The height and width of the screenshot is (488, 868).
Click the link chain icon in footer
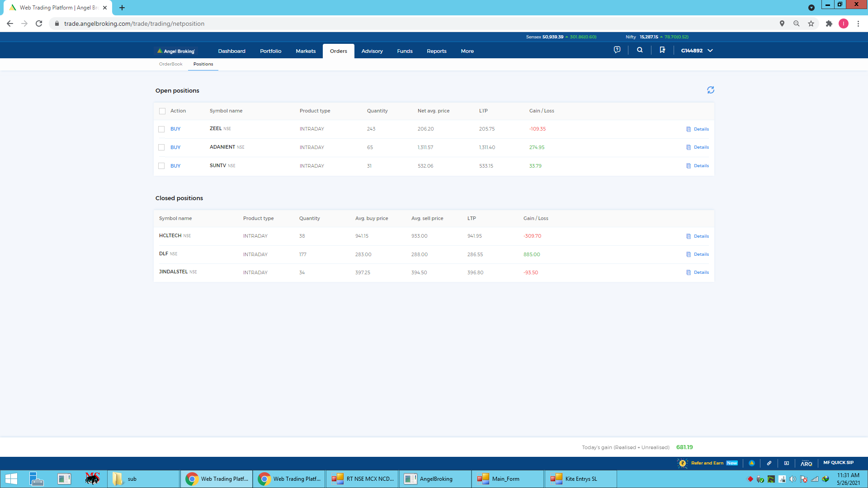[x=769, y=463]
